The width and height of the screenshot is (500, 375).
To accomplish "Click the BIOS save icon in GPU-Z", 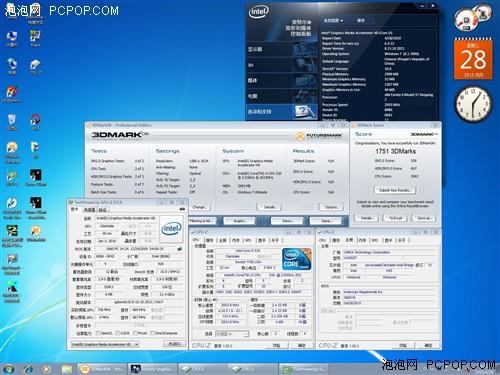I will tap(180, 249).
